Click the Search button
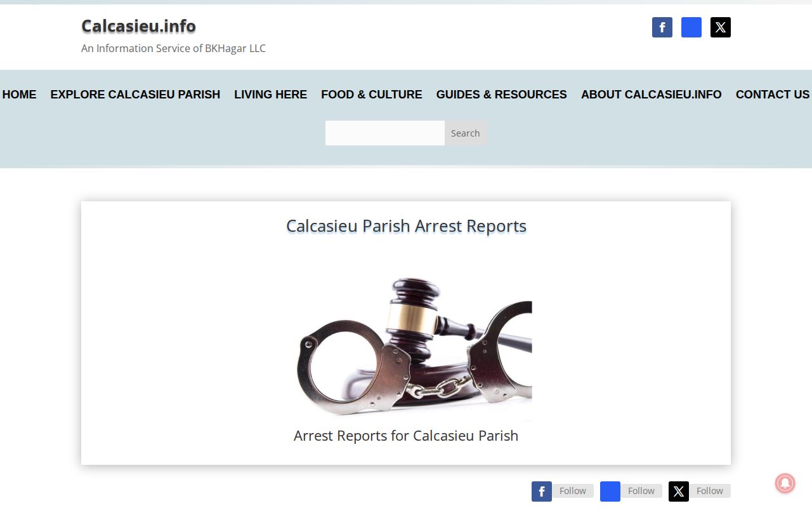Viewport: 812px width, 508px height. coord(466,133)
